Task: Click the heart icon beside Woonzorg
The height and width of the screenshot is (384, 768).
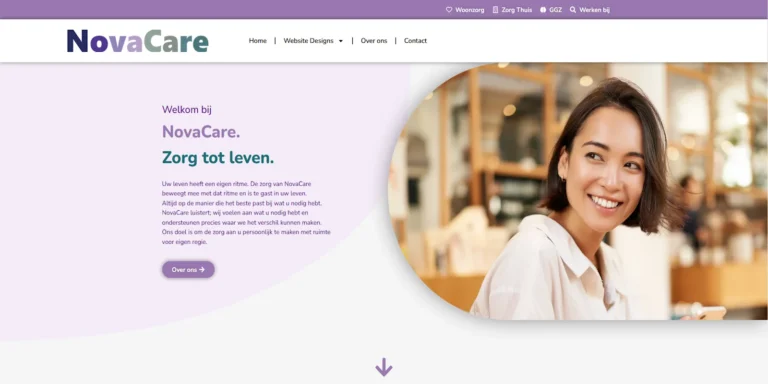Action: click(x=449, y=10)
